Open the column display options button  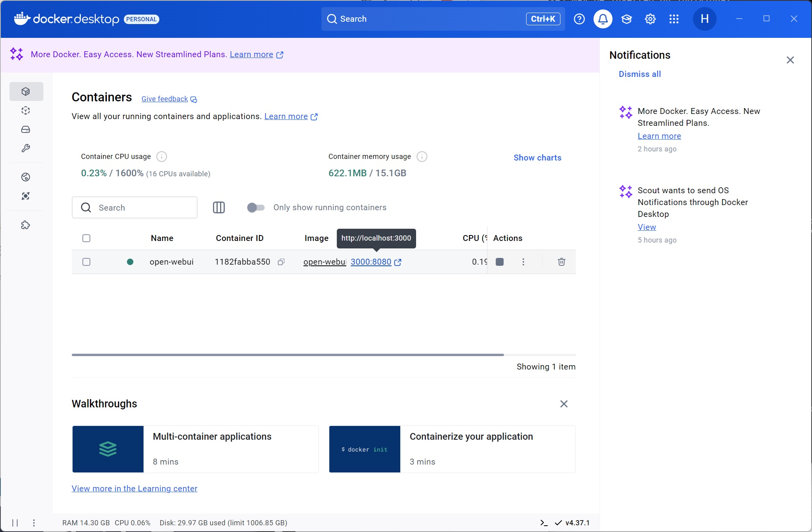[x=219, y=207]
